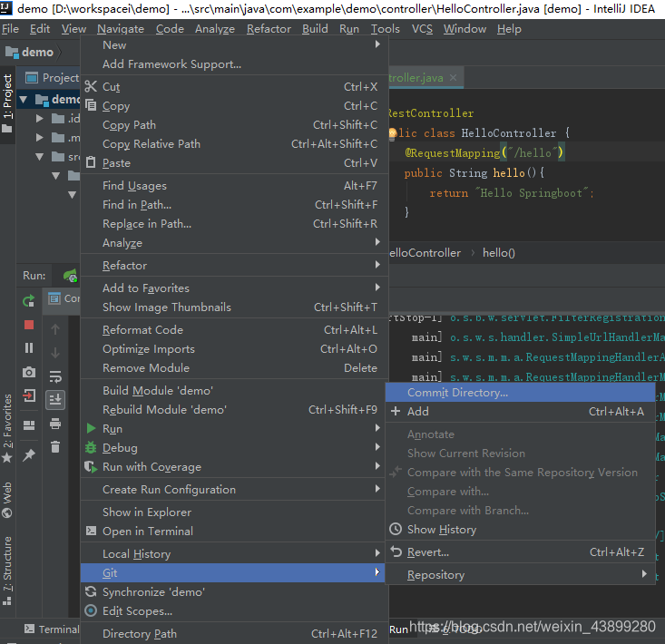Viewport: 665px width, 644px height.
Task: Choose Edit Scopes...
Action: (234, 611)
